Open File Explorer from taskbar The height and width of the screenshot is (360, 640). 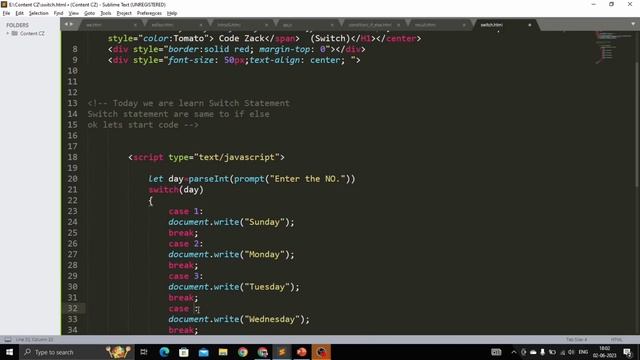223,352
